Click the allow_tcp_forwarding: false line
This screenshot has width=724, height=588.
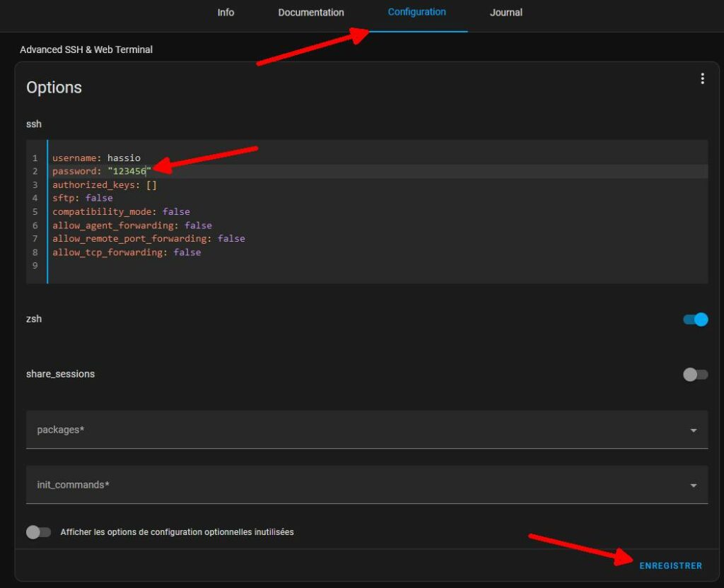(x=127, y=252)
